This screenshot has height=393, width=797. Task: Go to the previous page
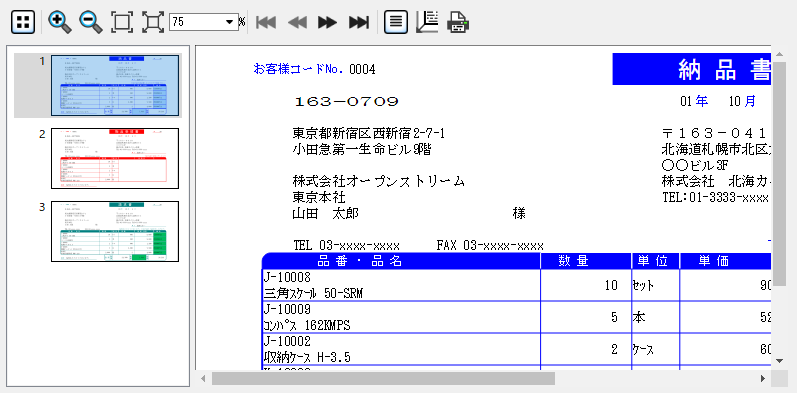point(297,22)
